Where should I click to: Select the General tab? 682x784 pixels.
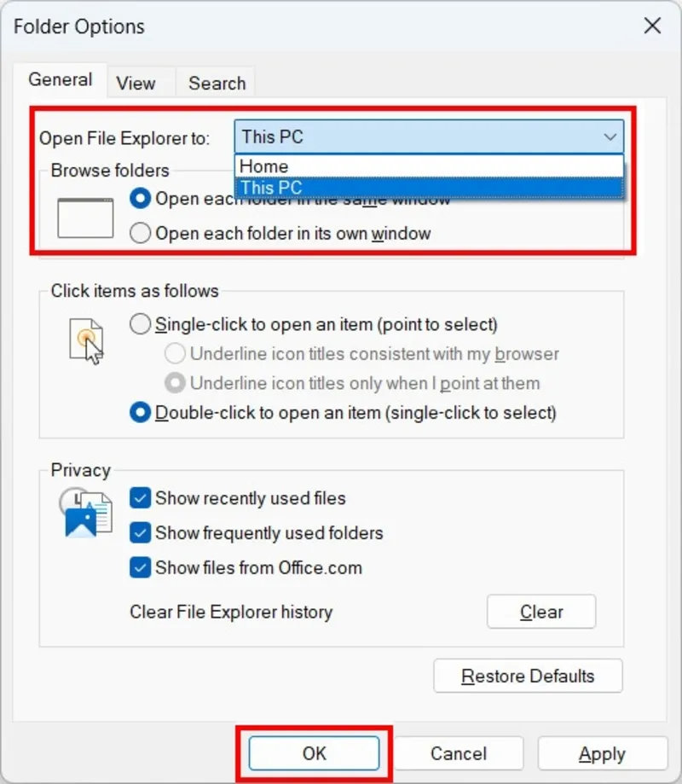(61, 79)
